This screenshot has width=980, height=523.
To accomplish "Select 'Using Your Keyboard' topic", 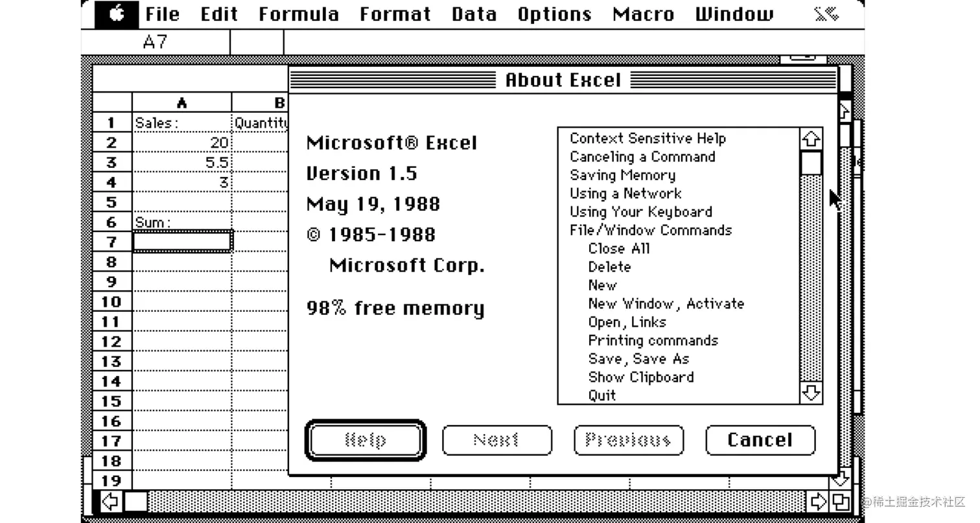I will pyautogui.click(x=641, y=212).
